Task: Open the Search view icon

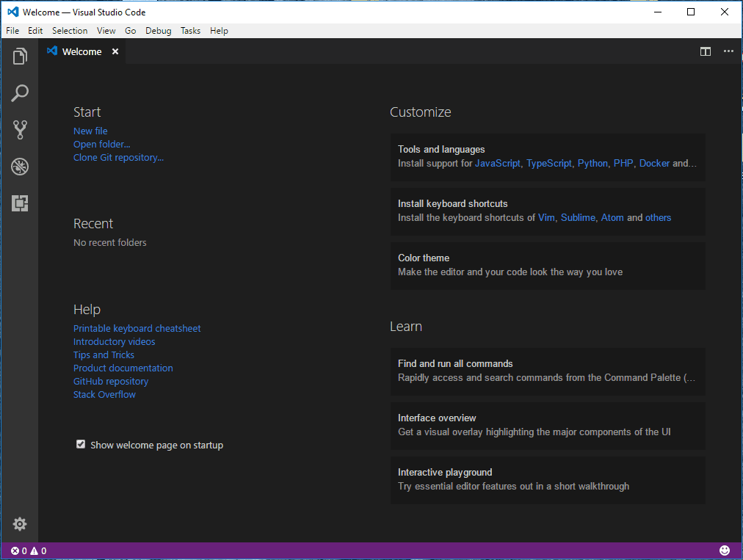Action: click(20, 93)
